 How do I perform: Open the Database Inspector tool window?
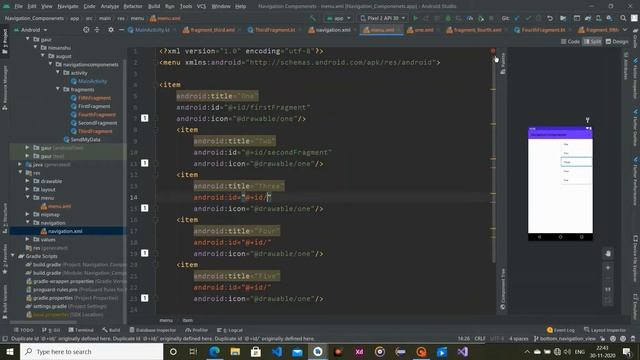coord(153,330)
